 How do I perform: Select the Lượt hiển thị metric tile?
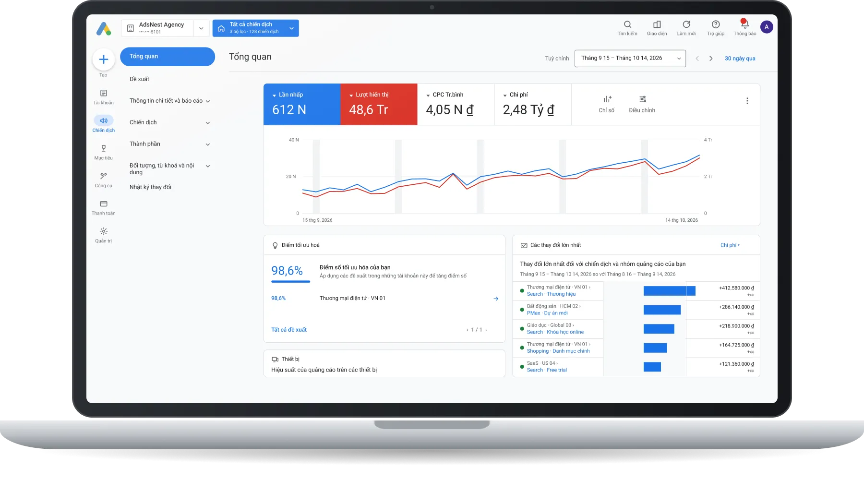click(x=379, y=104)
